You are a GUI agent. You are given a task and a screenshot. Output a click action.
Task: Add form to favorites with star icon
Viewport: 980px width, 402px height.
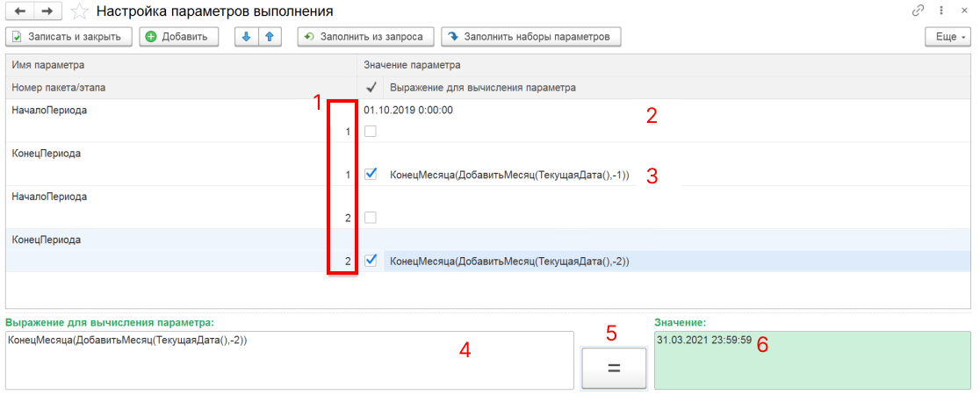pyautogui.click(x=79, y=12)
